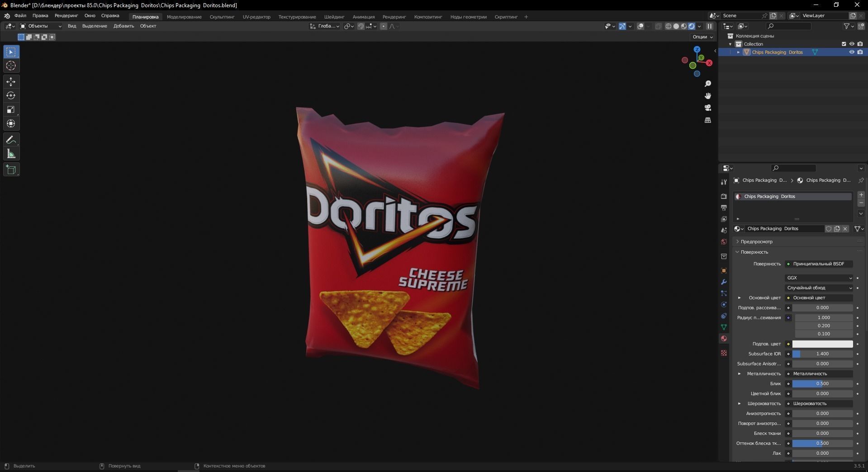
Task: Open the World properties tab
Action: 724,241
